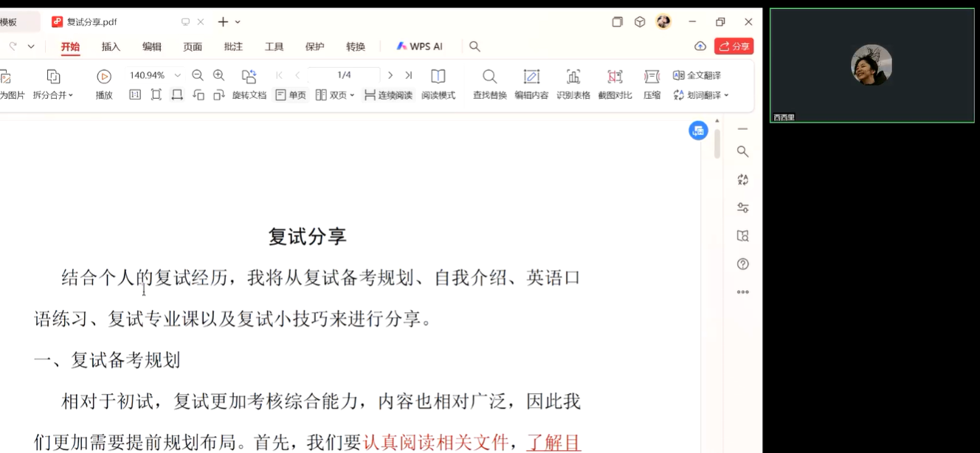980x453 pixels.
Task: Click Edit Content (编辑内容) icon
Action: (531, 76)
